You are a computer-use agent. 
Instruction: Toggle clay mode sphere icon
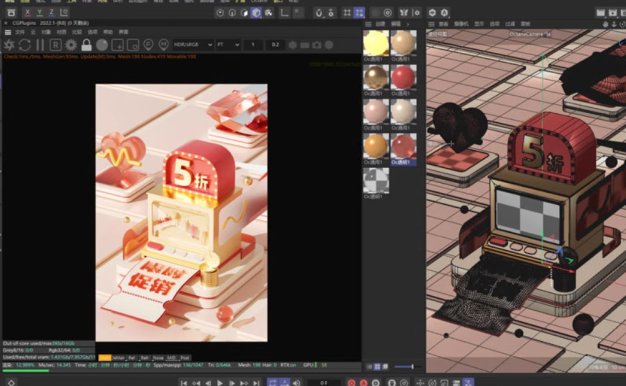[102, 45]
